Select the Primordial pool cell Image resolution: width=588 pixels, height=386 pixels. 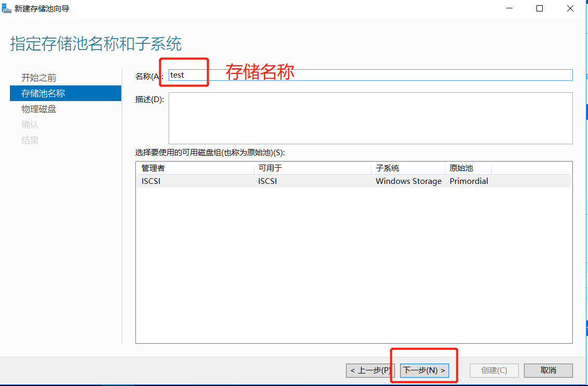point(469,181)
